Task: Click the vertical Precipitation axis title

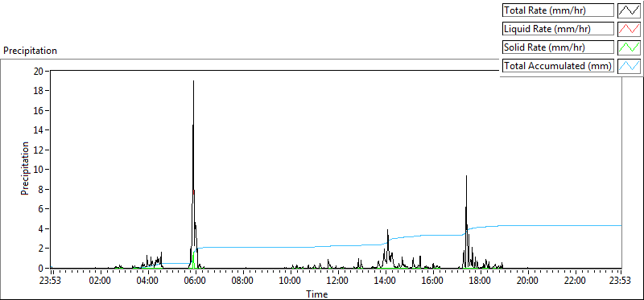Action: click(x=25, y=168)
